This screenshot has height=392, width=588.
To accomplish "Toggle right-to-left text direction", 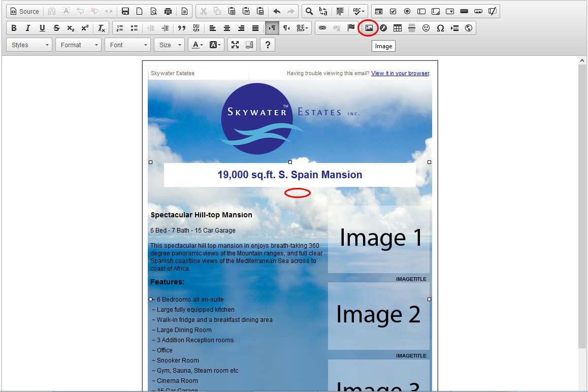I will point(286,28).
